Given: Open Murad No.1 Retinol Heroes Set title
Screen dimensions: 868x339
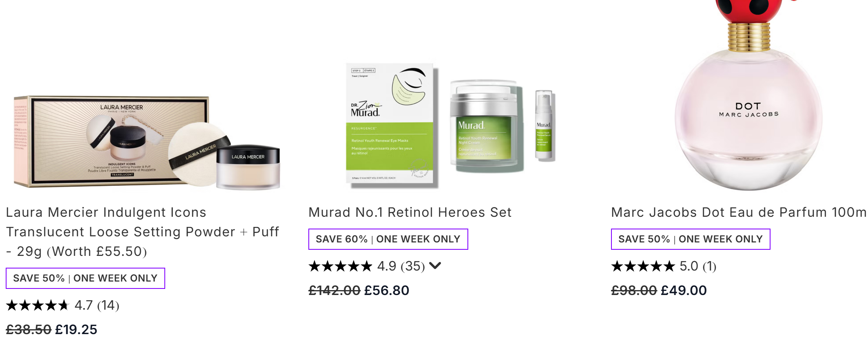Looking at the screenshot, I should [x=410, y=212].
